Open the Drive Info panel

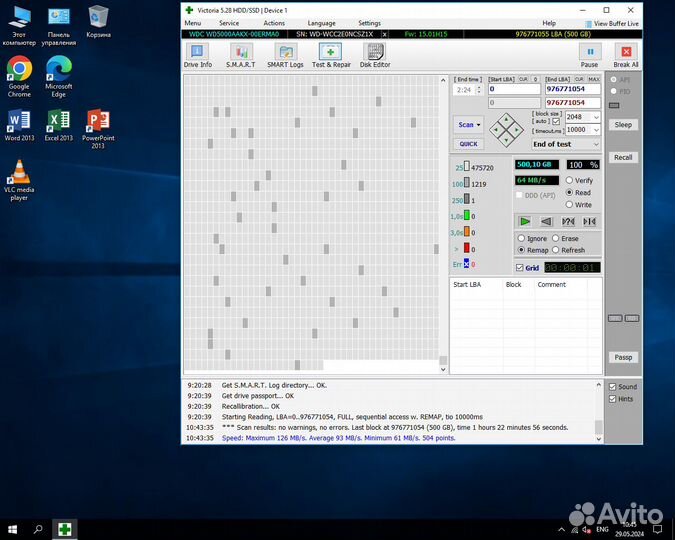198,55
